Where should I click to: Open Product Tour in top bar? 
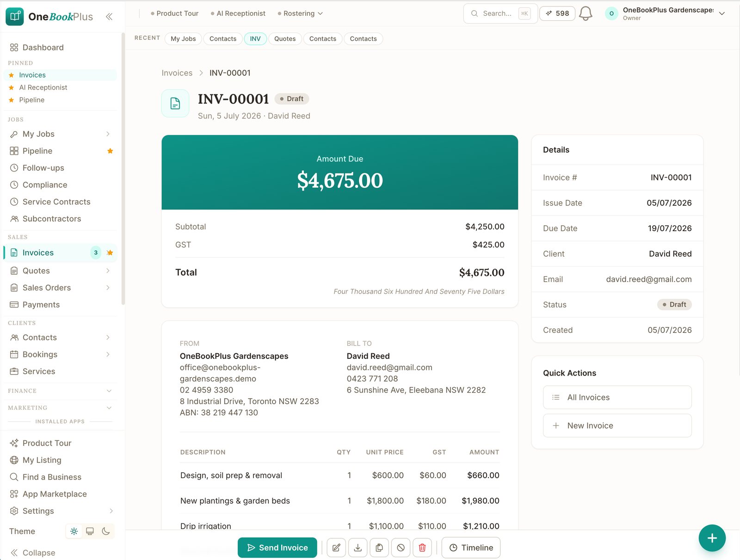click(174, 13)
